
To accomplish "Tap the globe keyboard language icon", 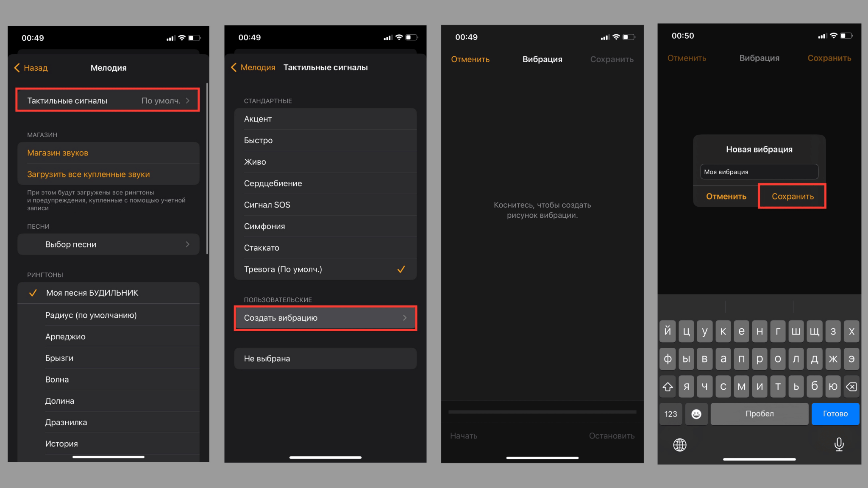I will click(x=680, y=445).
